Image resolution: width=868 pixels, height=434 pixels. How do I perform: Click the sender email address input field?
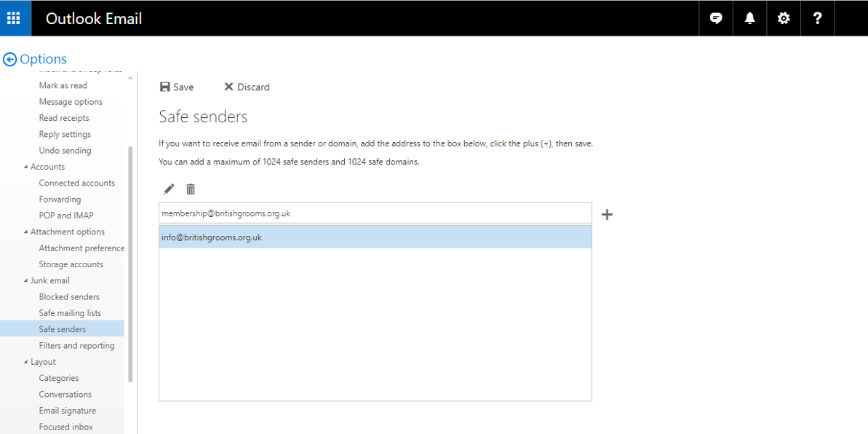(375, 213)
